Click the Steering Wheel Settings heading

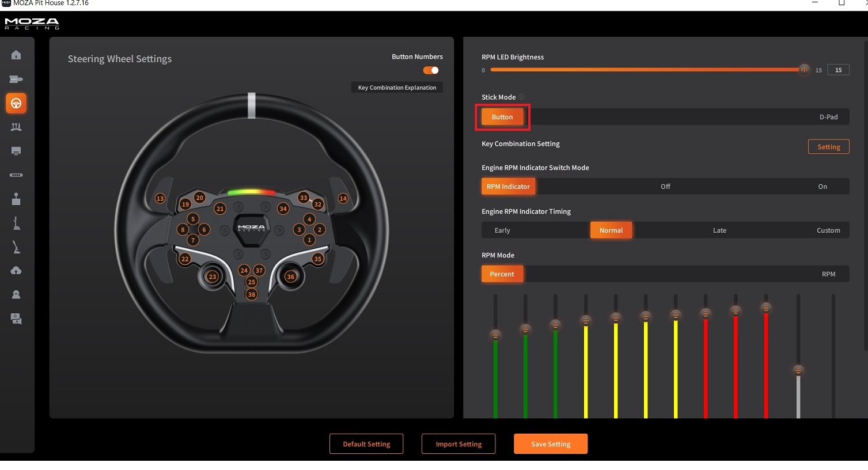click(x=120, y=59)
